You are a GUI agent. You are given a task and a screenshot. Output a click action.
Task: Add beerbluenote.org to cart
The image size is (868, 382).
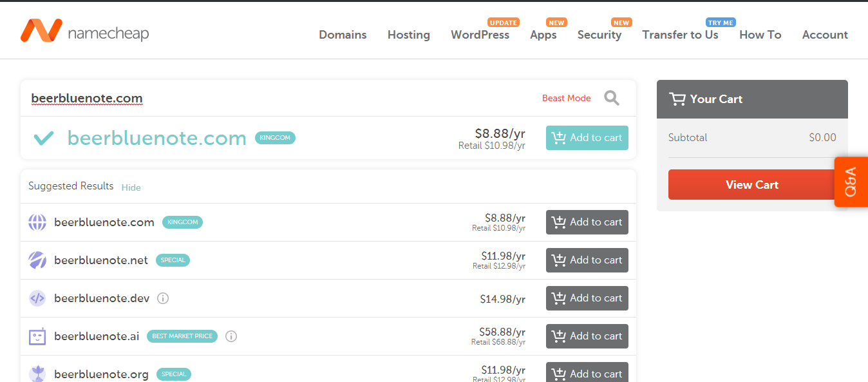pos(587,372)
